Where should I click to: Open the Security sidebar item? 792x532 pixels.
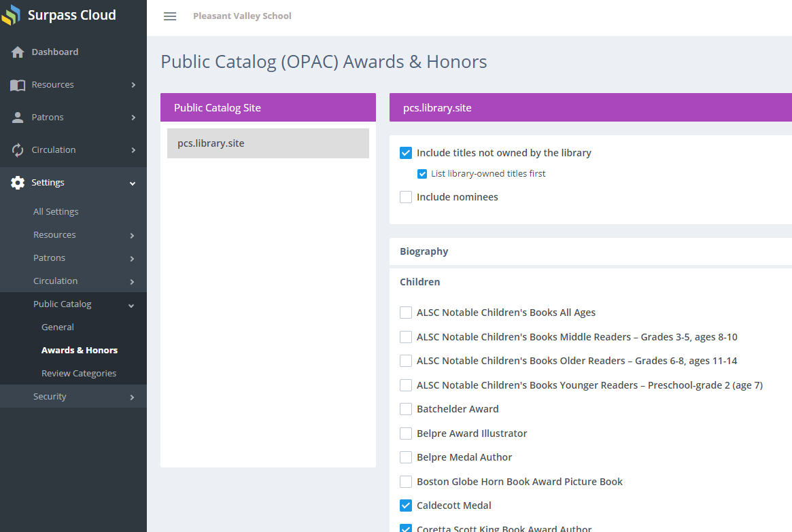(x=50, y=397)
